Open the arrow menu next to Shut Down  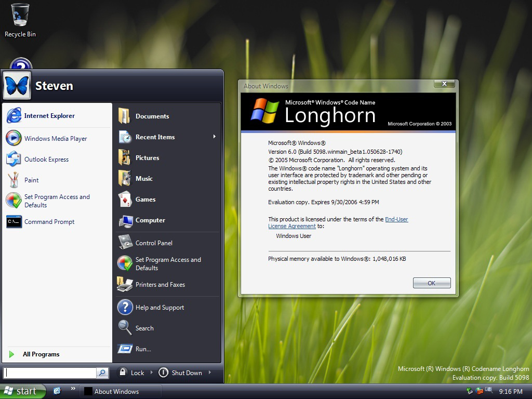coord(210,373)
